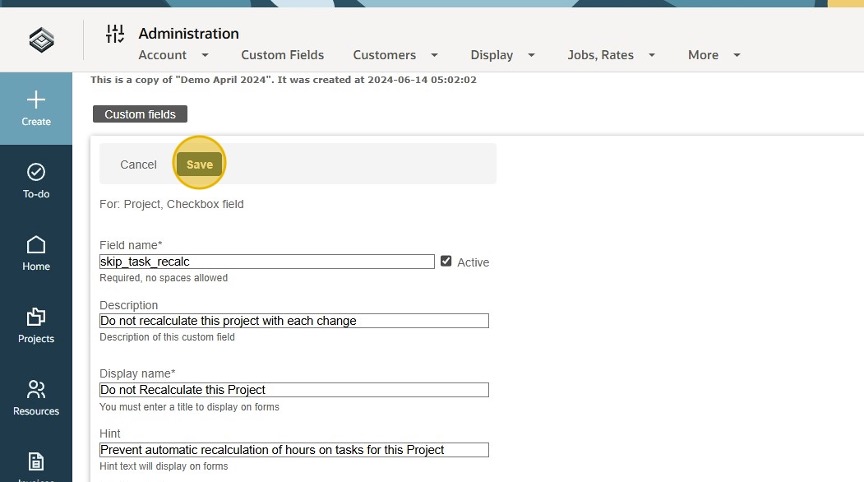Open Resources people icon in sidebar
The width and height of the screenshot is (864, 482).
(x=36, y=389)
